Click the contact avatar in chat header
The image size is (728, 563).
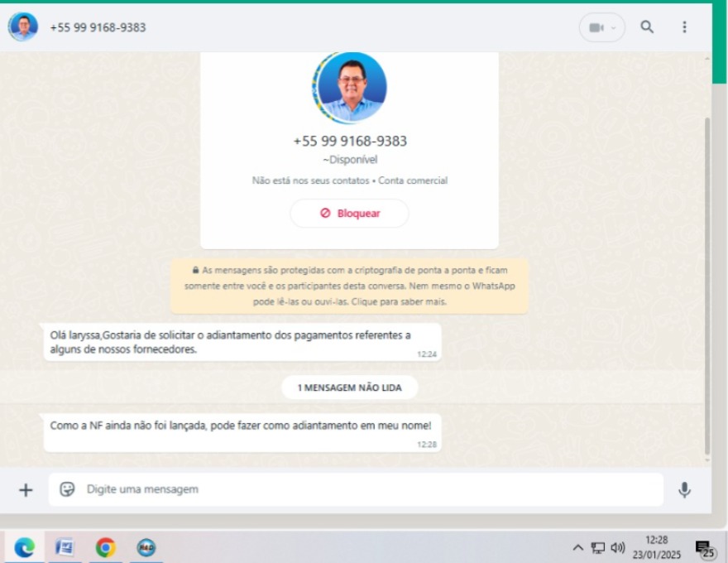[x=22, y=27]
